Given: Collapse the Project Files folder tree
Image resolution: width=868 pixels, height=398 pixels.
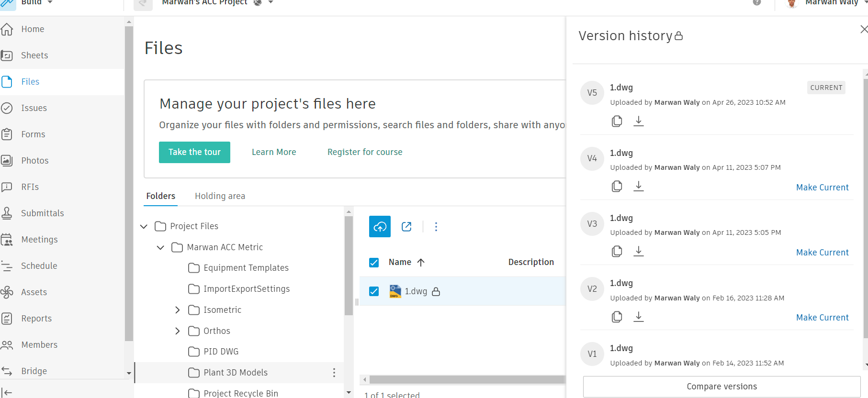Looking at the screenshot, I should click(144, 226).
